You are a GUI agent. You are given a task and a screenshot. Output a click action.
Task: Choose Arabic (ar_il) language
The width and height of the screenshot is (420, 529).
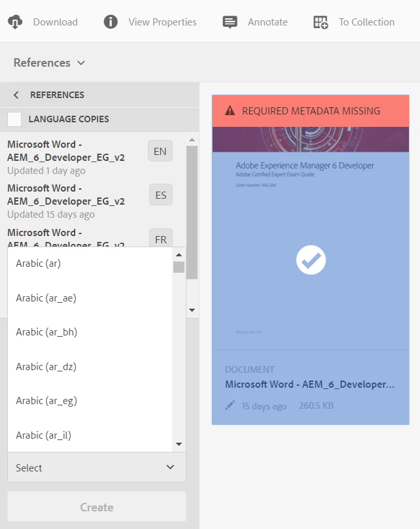point(90,435)
